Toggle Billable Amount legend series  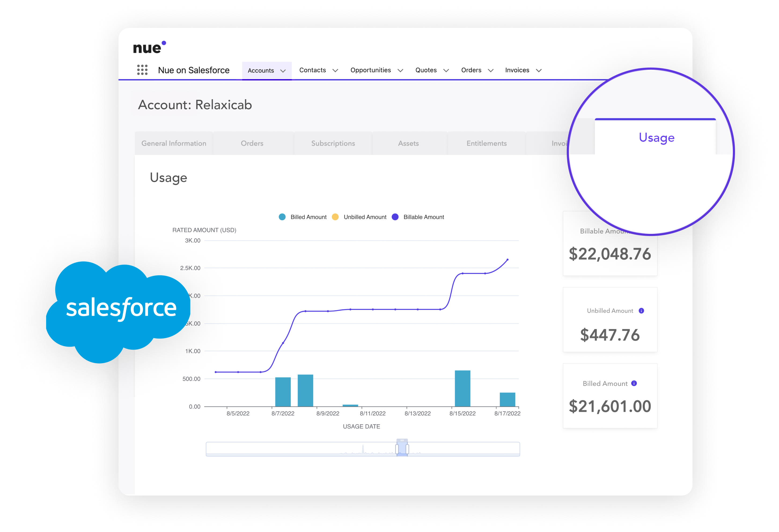[x=418, y=217]
